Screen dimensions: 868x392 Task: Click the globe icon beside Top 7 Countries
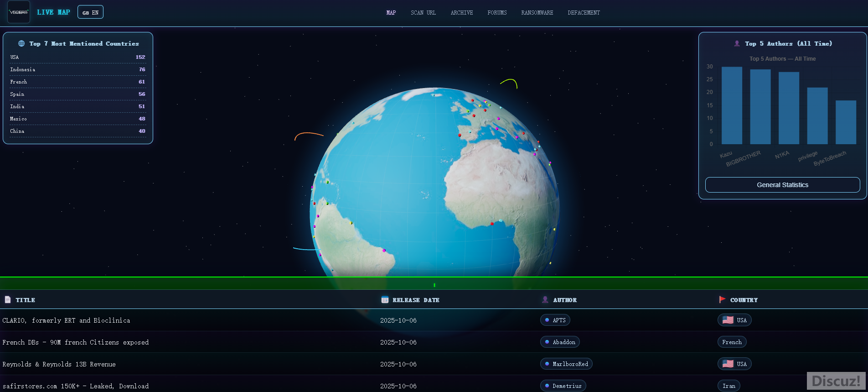pos(21,43)
